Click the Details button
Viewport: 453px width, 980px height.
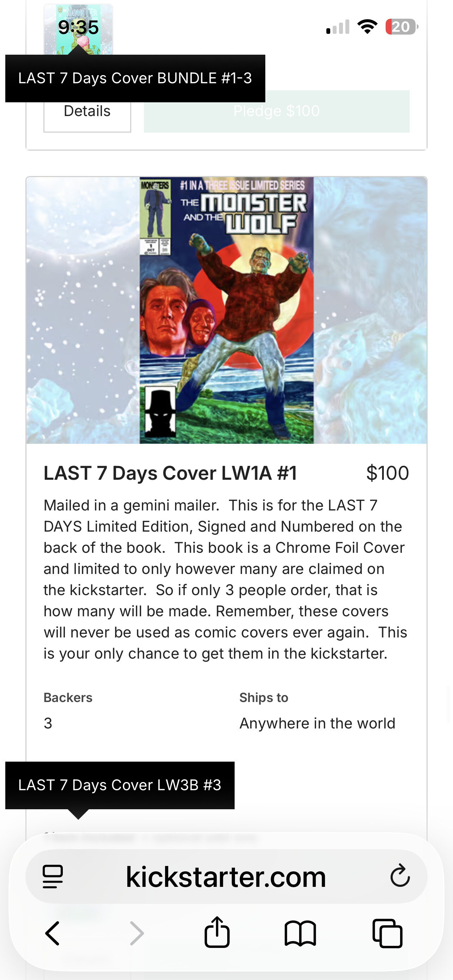click(87, 111)
